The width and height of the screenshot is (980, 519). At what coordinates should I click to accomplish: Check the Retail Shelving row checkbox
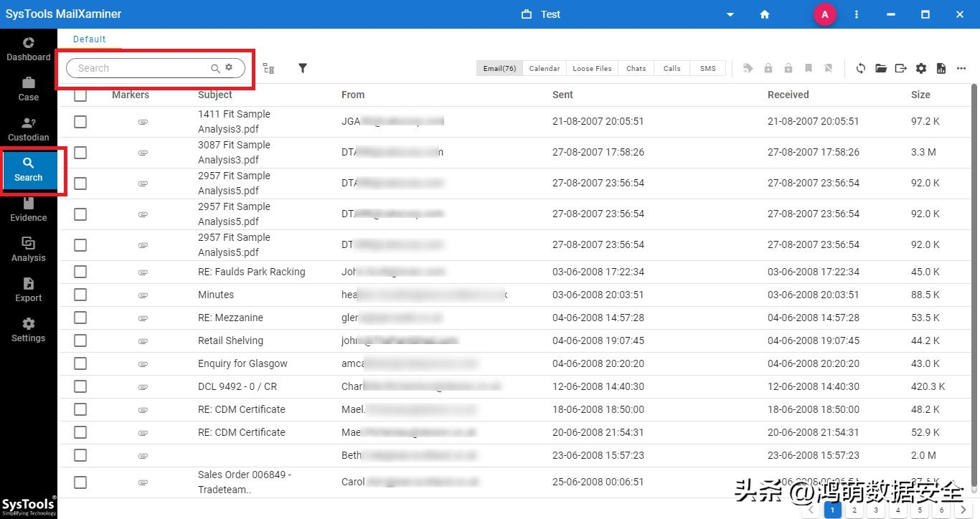[80, 341]
